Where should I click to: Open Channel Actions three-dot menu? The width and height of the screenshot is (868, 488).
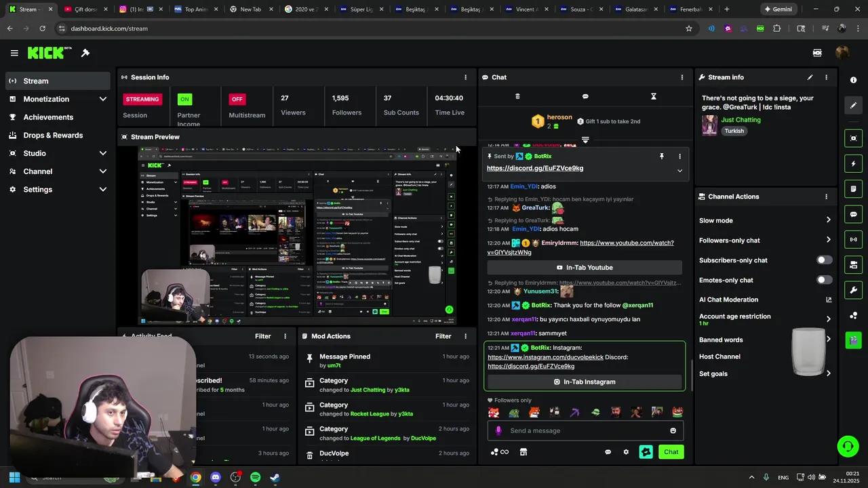(826, 197)
